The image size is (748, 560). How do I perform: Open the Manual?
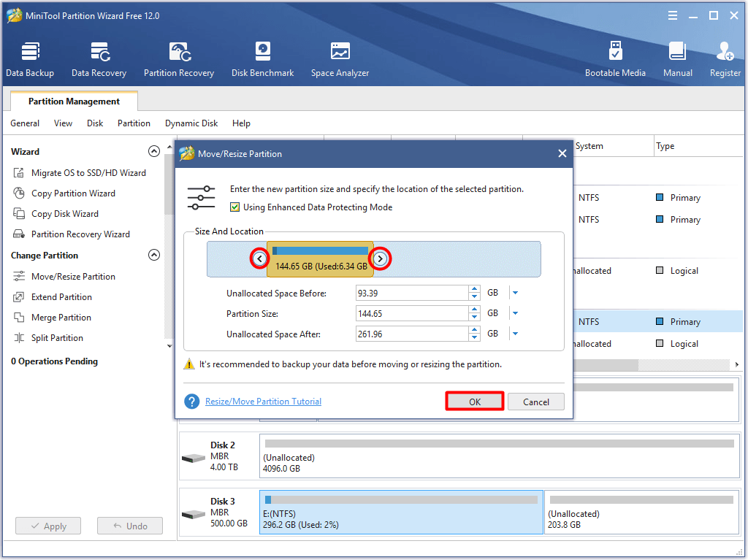click(677, 60)
